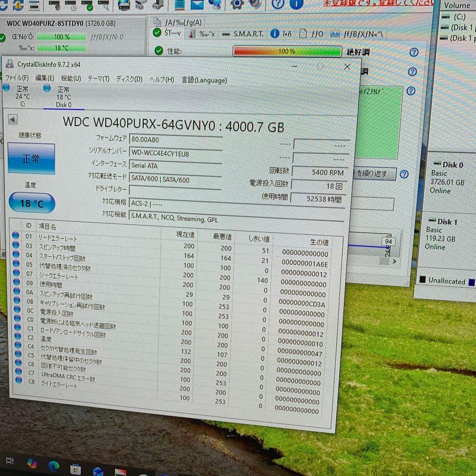Click the blue info icon in the top toolbar
Image resolution: width=476 pixels, height=476 pixels.
[x=296, y=4]
